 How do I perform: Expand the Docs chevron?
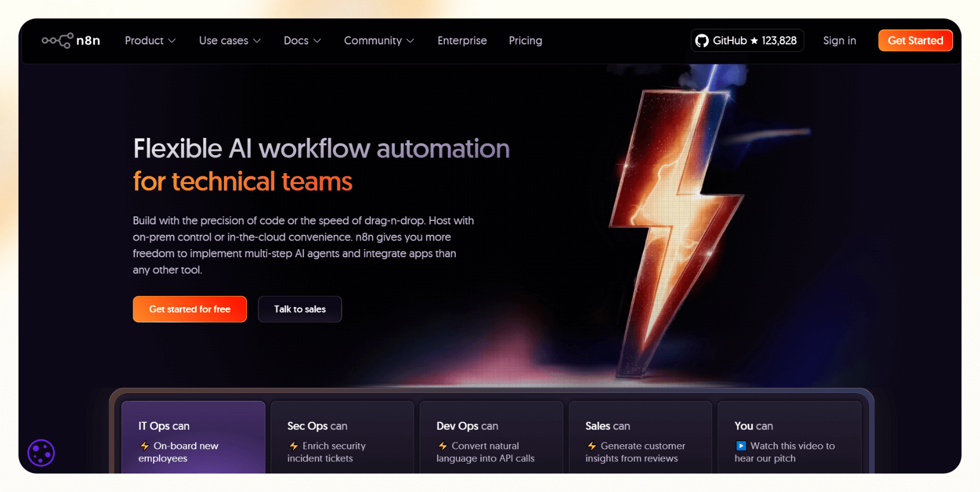[317, 41]
